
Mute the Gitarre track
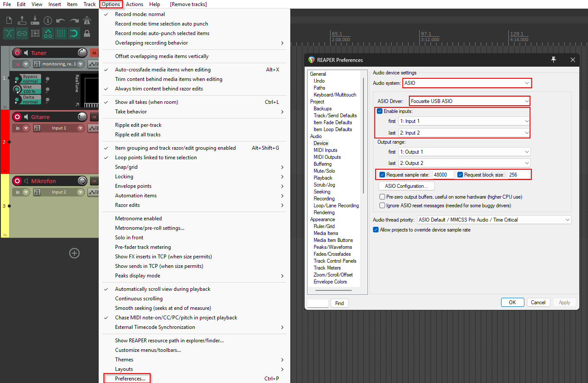(94, 117)
